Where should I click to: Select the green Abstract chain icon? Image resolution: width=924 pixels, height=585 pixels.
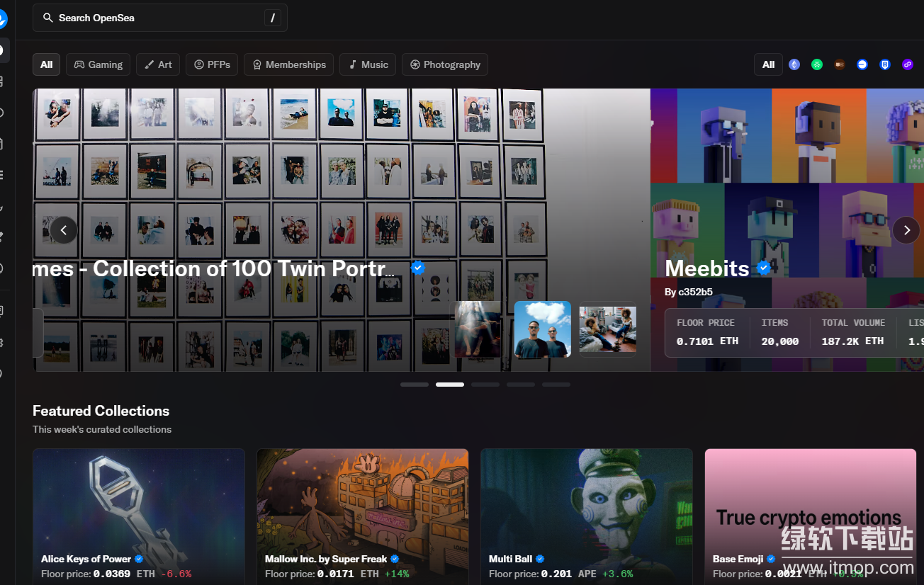pyautogui.click(x=817, y=64)
